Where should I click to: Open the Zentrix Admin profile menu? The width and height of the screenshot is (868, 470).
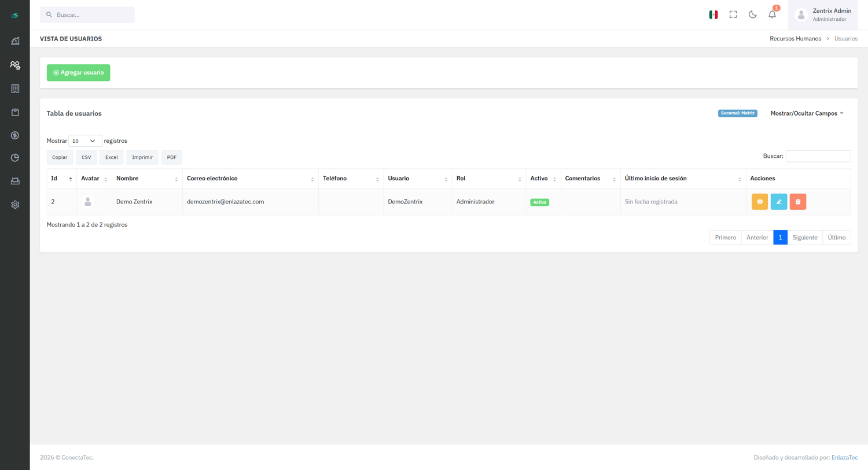coord(823,15)
